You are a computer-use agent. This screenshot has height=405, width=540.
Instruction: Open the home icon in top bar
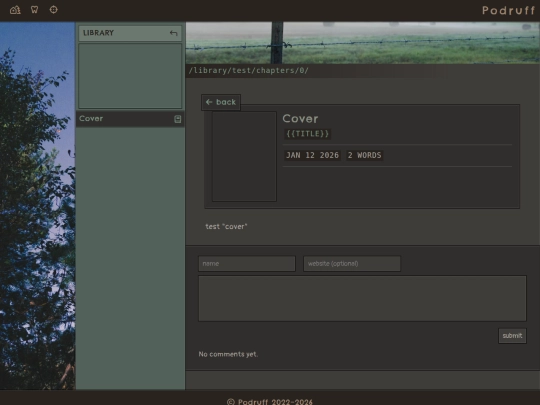pyautogui.click(x=15, y=10)
